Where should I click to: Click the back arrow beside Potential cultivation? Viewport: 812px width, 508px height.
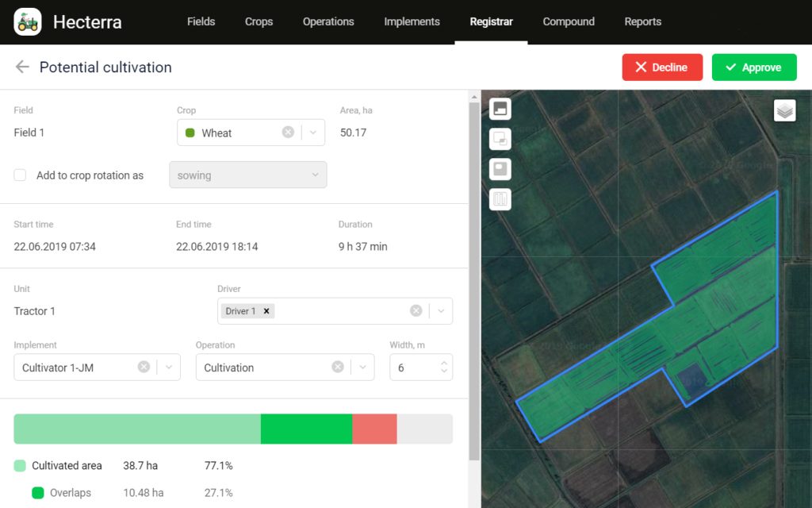tap(23, 67)
